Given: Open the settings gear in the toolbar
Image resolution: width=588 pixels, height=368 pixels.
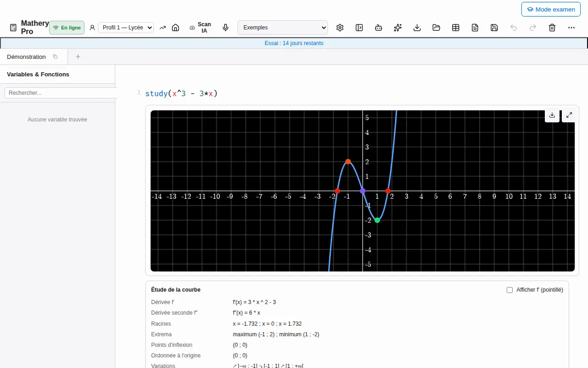Looking at the screenshot, I should pos(340,28).
